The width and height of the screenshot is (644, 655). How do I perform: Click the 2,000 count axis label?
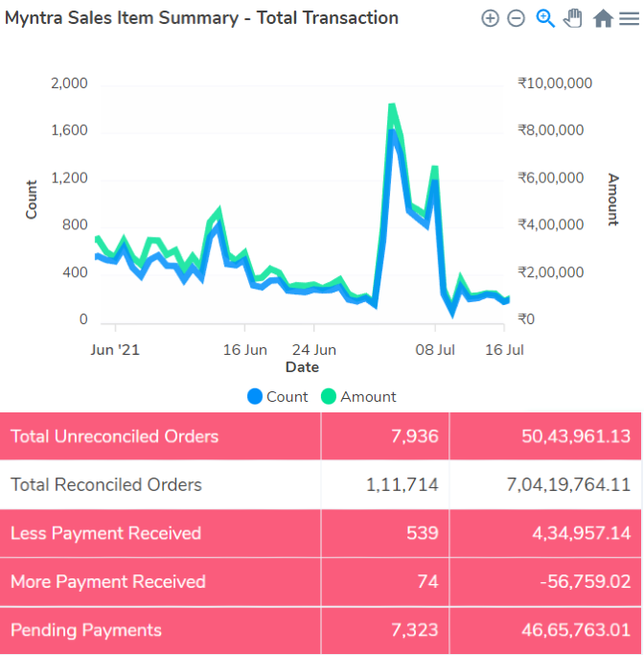(x=69, y=83)
